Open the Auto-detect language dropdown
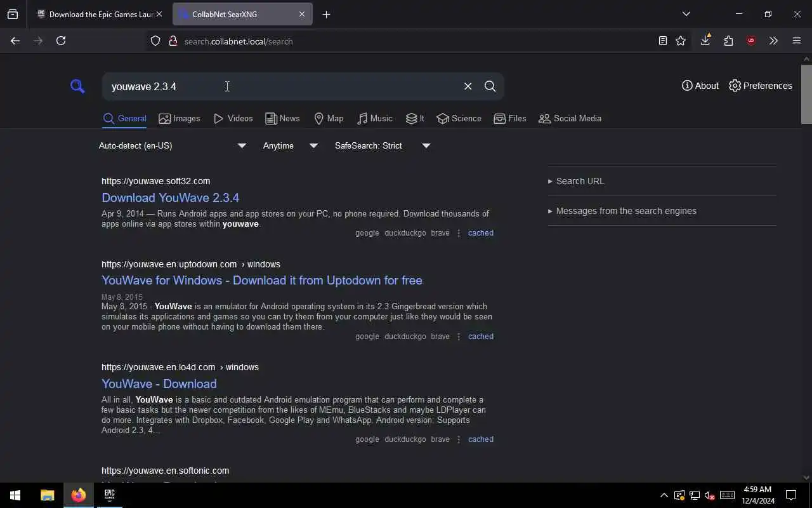Image resolution: width=812 pixels, height=508 pixels. [173, 146]
